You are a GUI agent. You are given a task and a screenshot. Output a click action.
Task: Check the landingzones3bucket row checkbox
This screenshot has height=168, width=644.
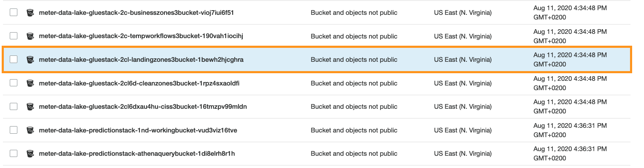click(x=14, y=60)
